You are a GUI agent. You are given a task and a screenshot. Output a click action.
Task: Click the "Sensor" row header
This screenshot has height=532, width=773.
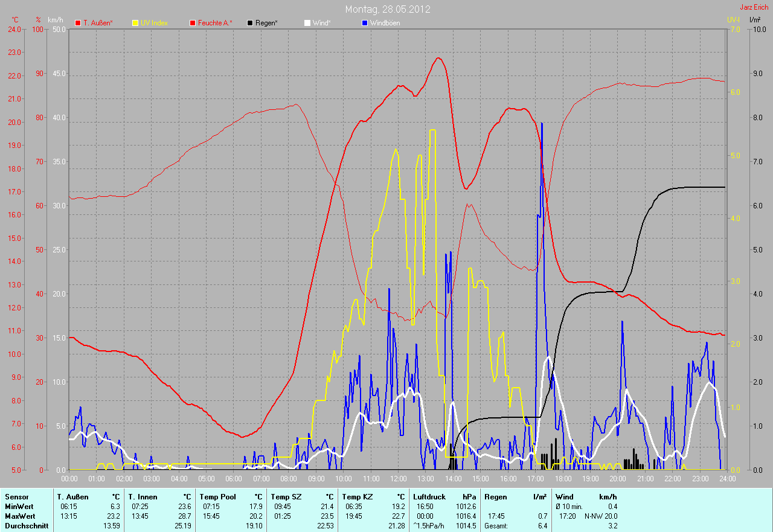tap(16, 497)
